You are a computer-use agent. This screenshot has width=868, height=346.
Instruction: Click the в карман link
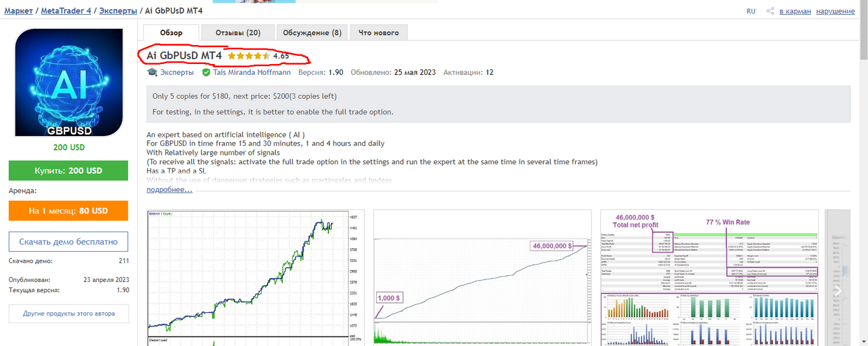[x=795, y=11]
